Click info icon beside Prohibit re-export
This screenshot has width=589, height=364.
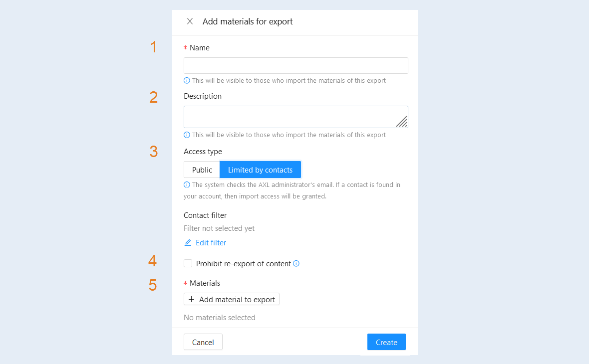coord(296,263)
